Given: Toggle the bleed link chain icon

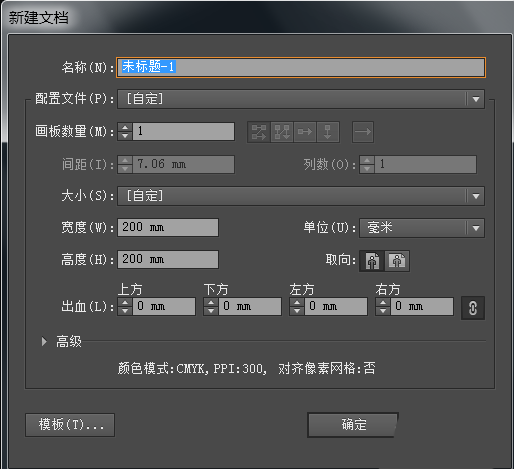Looking at the screenshot, I should click(x=473, y=308).
